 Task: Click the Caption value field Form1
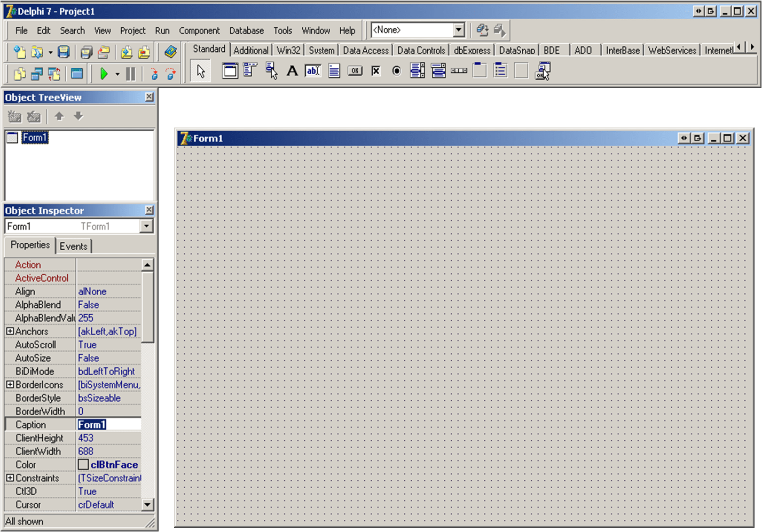109,425
